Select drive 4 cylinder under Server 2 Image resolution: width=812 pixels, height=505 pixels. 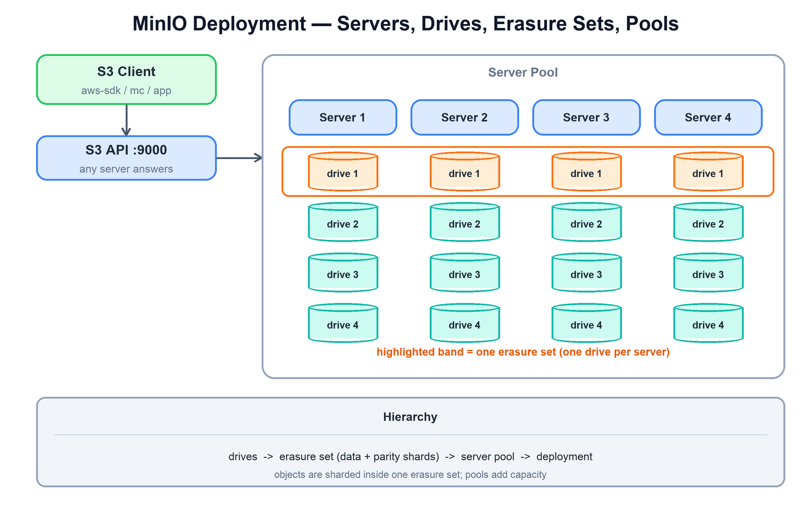465,323
